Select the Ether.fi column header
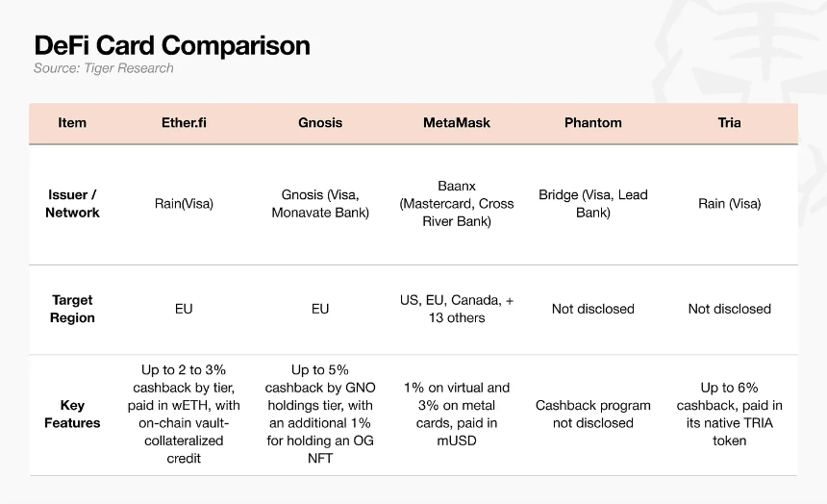 [x=184, y=122]
